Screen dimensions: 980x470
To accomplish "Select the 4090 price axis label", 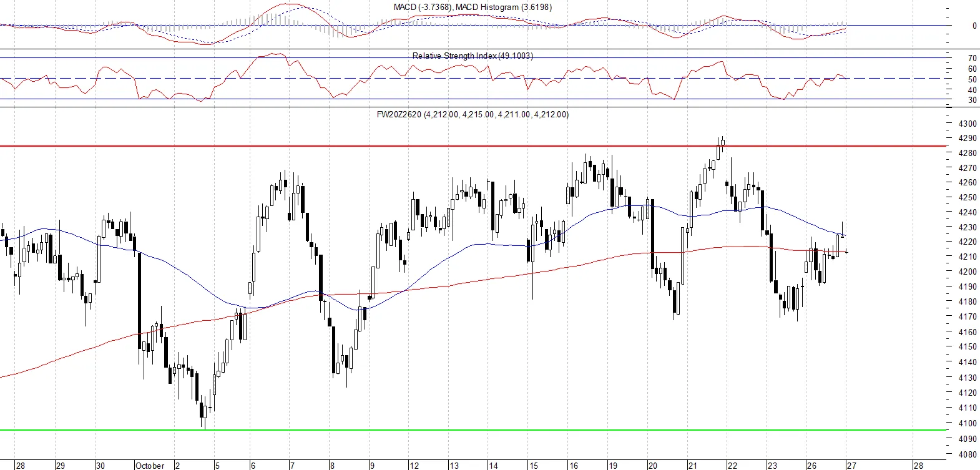I will coord(968,439).
